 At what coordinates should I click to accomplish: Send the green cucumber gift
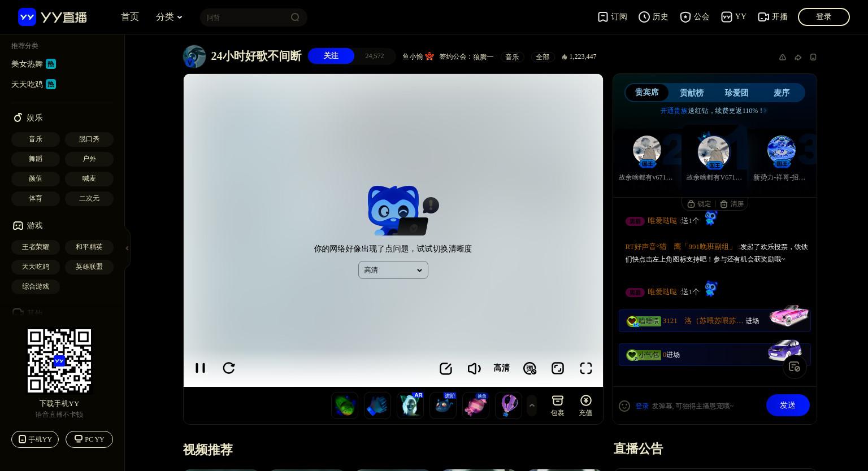pos(345,405)
